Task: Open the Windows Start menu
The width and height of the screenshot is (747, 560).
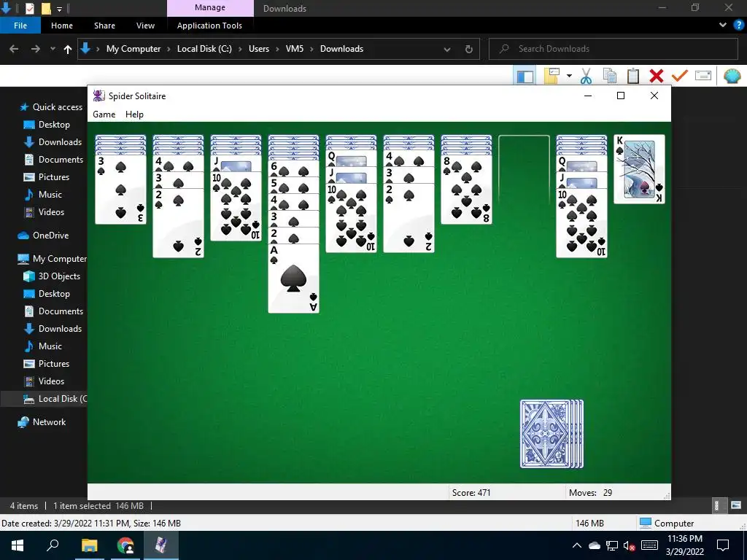Action: (18, 545)
